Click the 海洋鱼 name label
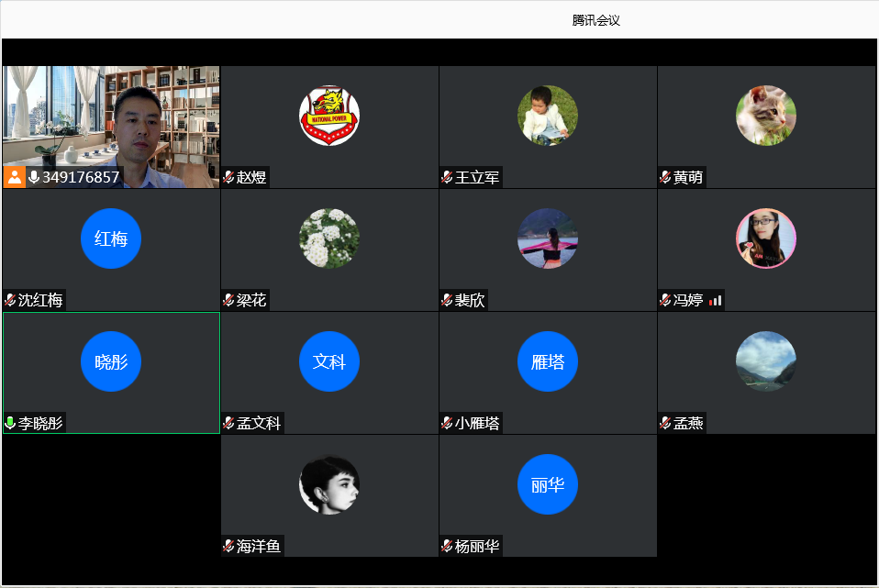This screenshot has height=588, width=879. pos(259,546)
